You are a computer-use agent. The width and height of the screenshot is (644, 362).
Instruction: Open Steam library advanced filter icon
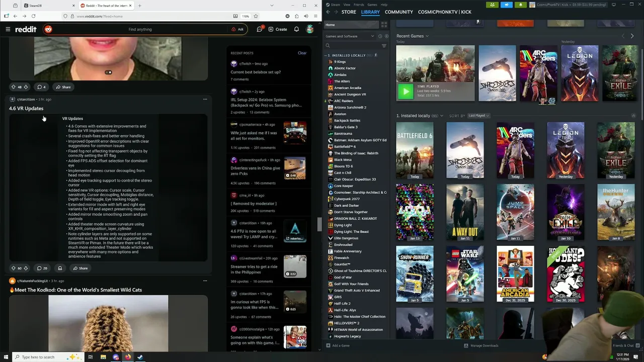point(384,46)
